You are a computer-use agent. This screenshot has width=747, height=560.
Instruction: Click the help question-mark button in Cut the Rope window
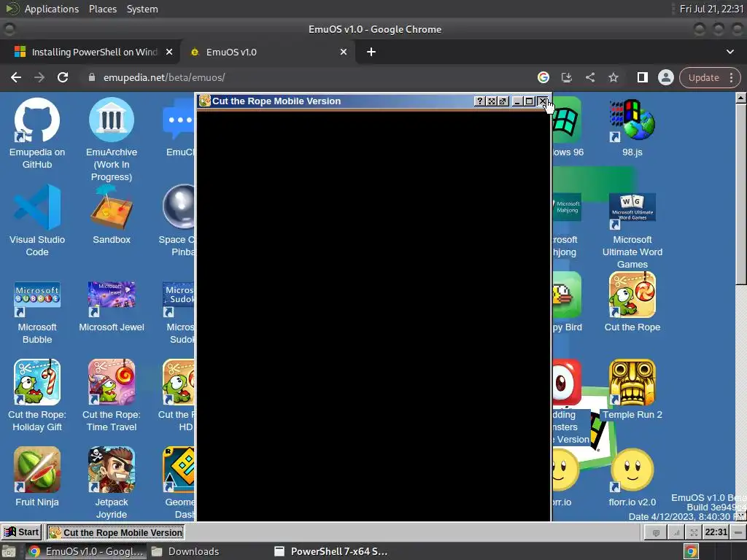(x=480, y=101)
